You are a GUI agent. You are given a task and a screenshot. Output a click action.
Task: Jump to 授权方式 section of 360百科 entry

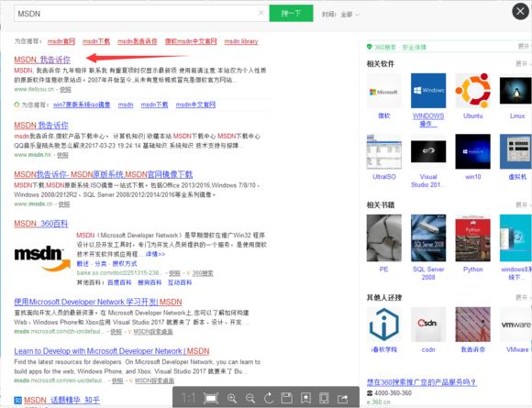tap(125, 263)
